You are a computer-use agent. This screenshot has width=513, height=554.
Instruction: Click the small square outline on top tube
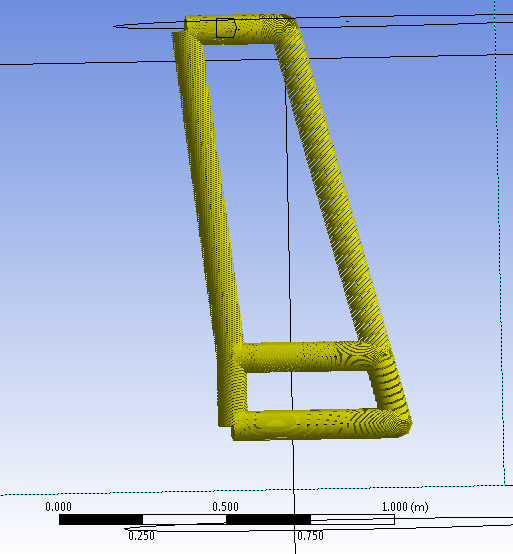click(x=226, y=28)
